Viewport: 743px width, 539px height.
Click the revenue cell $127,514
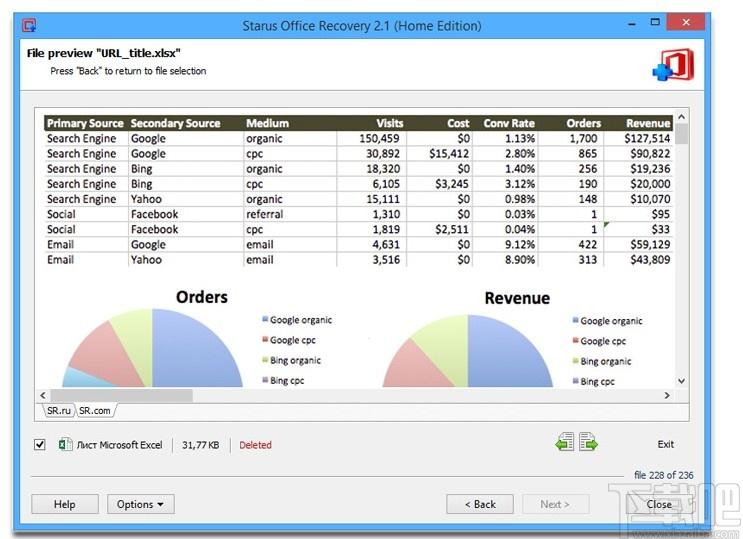click(647, 138)
